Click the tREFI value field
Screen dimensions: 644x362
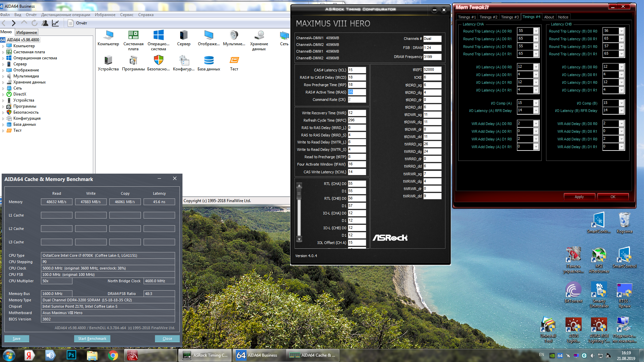point(432,70)
